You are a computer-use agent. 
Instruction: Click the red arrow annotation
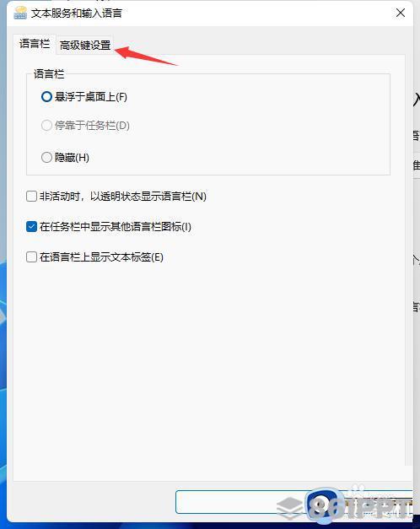click(146, 56)
